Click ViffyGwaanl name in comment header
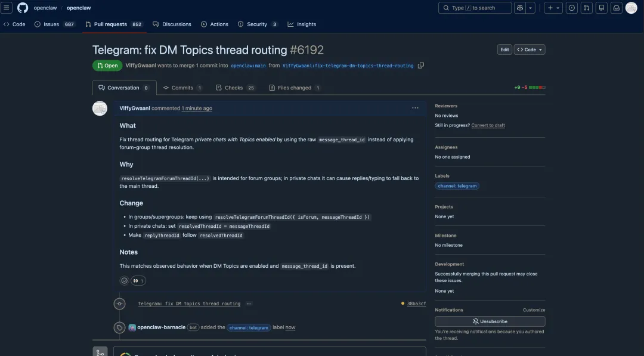The width and height of the screenshot is (644, 356). click(x=134, y=109)
